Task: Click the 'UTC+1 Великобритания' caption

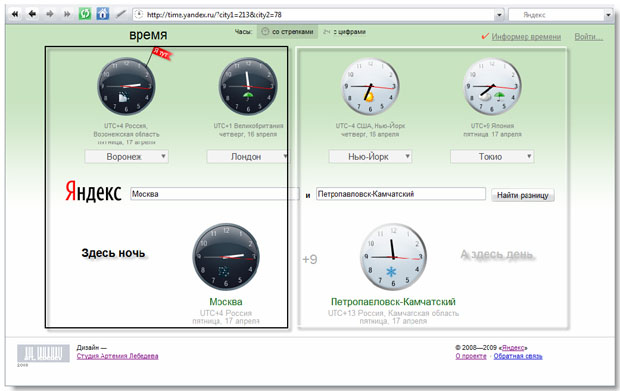Action: coord(248,126)
